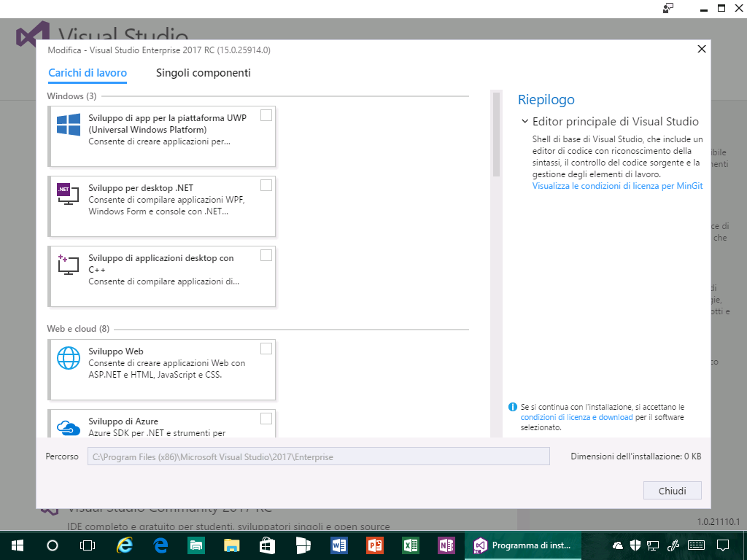Check the Sviluppo di Azure workload checkbox

(266, 419)
